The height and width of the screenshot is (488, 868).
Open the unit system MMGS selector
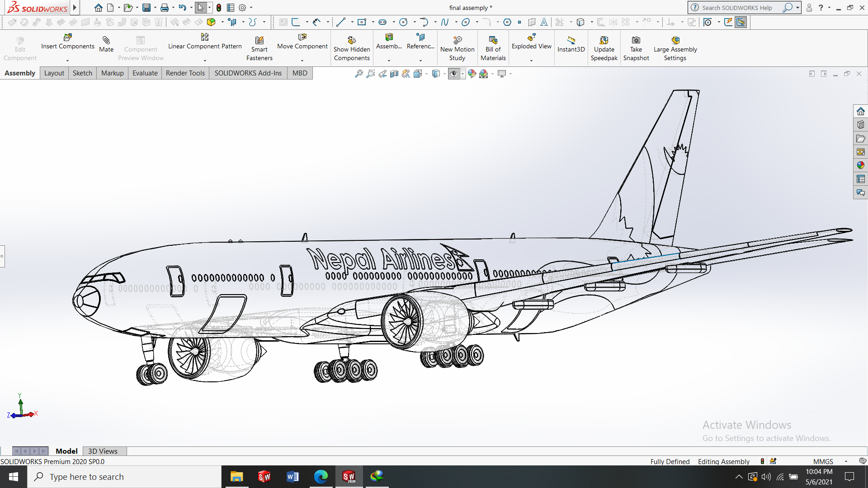(x=823, y=461)
